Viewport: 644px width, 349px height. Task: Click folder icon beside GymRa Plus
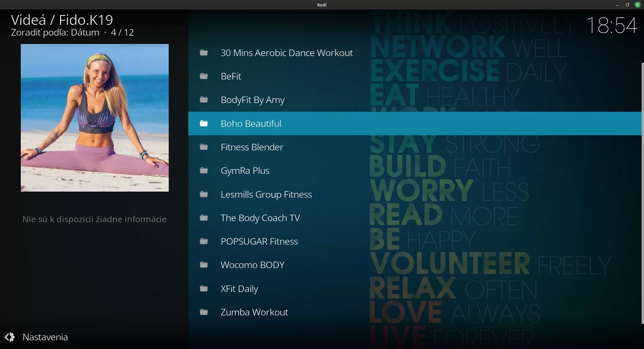pyautogui.click(x=204, y=170)
